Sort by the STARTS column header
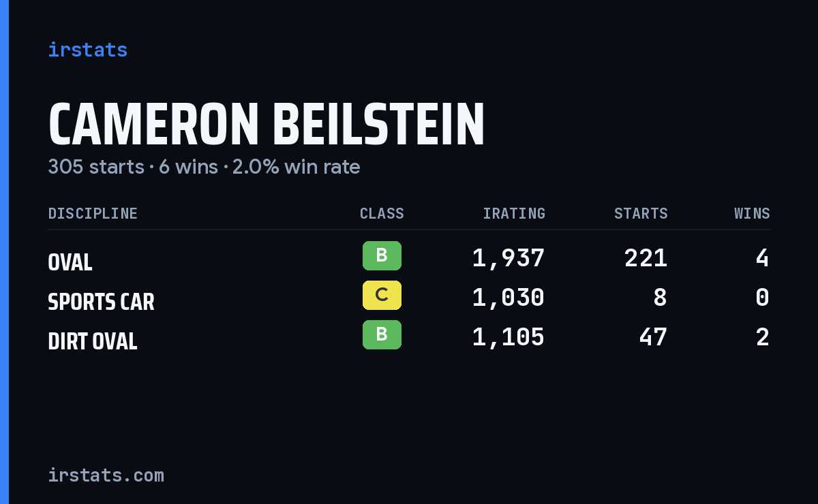The height and width of the screenshot is (504, 818). coord(641,214)
